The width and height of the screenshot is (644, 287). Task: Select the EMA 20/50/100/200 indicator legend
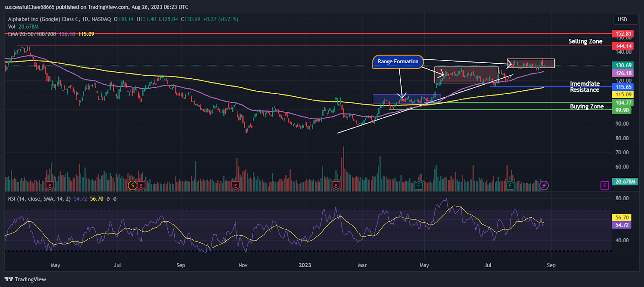(x=32, y=34)
